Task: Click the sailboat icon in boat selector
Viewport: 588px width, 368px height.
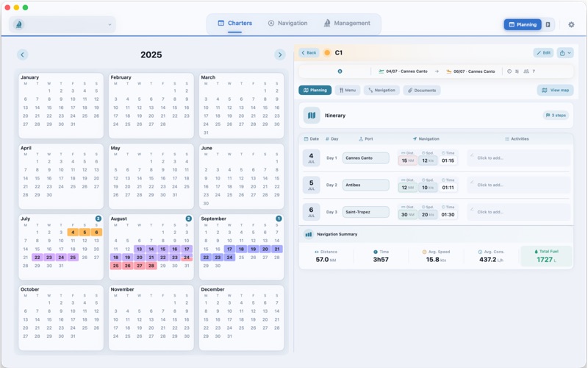Action: (19, 25)
